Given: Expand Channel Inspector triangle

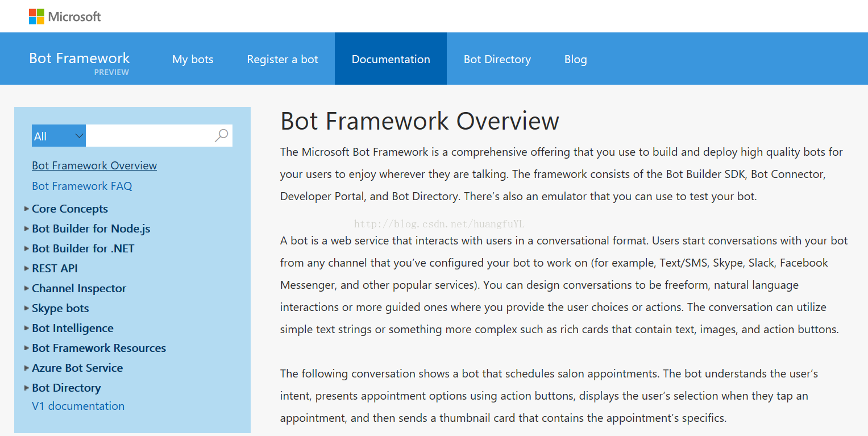Looking at the screenshot, I should (27, 288).
